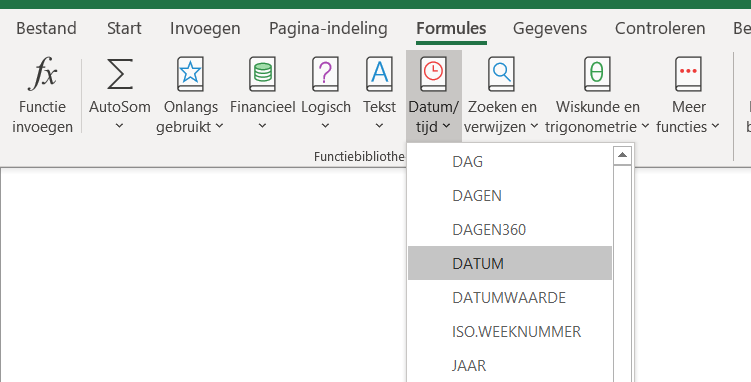The image size is (751, 382).
Task: Switch to the Gegevens ribbon tab
Action: 550,28
